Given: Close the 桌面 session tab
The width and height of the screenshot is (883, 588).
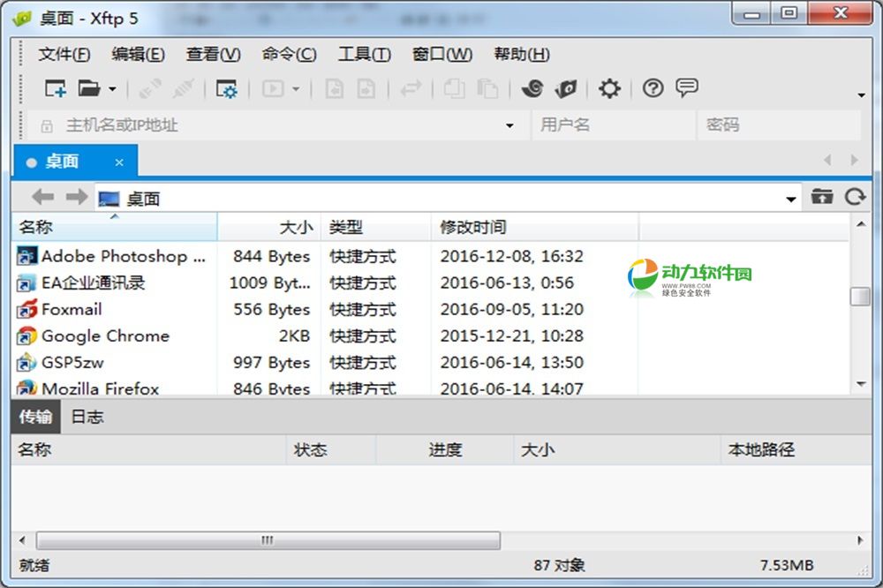Looking at the screenshot, I should click(x=119, y=162).
